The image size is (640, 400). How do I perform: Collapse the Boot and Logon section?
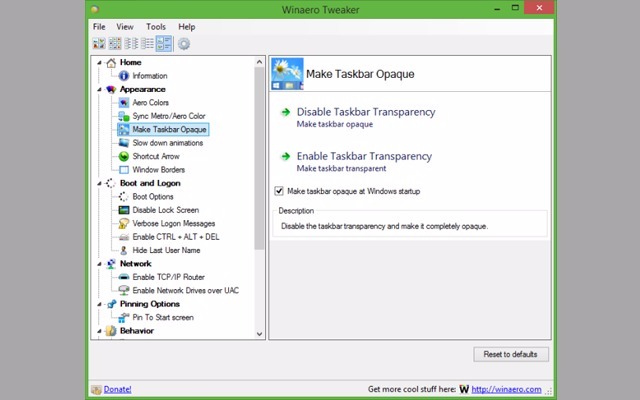[x=100, y=184]
